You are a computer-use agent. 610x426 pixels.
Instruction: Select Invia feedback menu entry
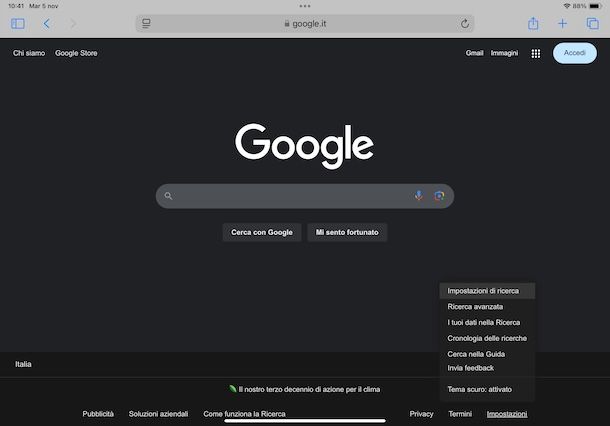pyautogui.click(x=487, y=368)
